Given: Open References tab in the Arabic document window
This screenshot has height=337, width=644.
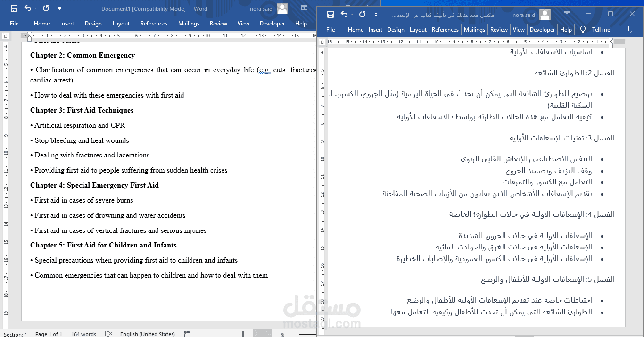Looking at the screenshot, I should (x=445, y=30).
